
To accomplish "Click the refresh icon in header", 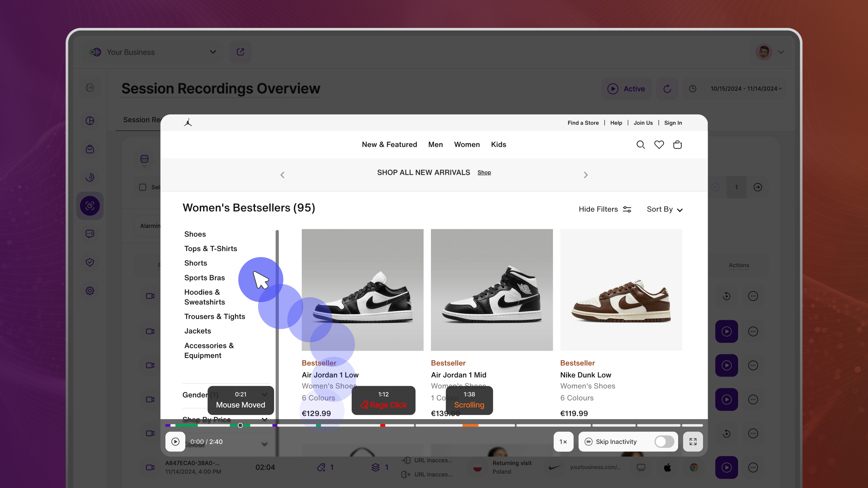I will coord(667,89).
